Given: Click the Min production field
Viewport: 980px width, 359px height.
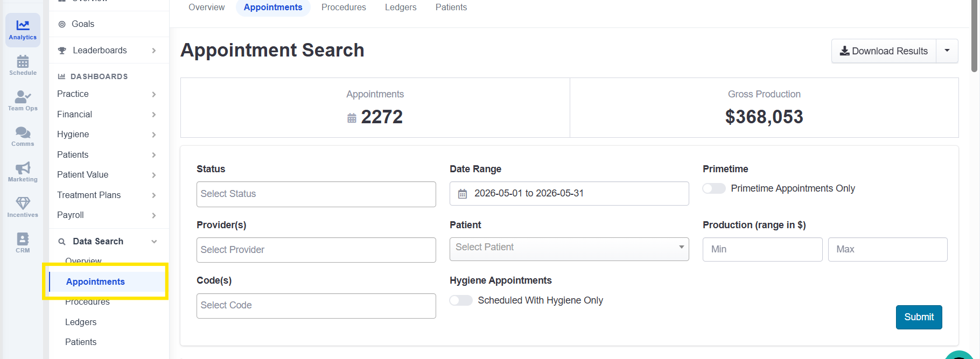Looking at the screenshot, I should click(x=762, y=249).
